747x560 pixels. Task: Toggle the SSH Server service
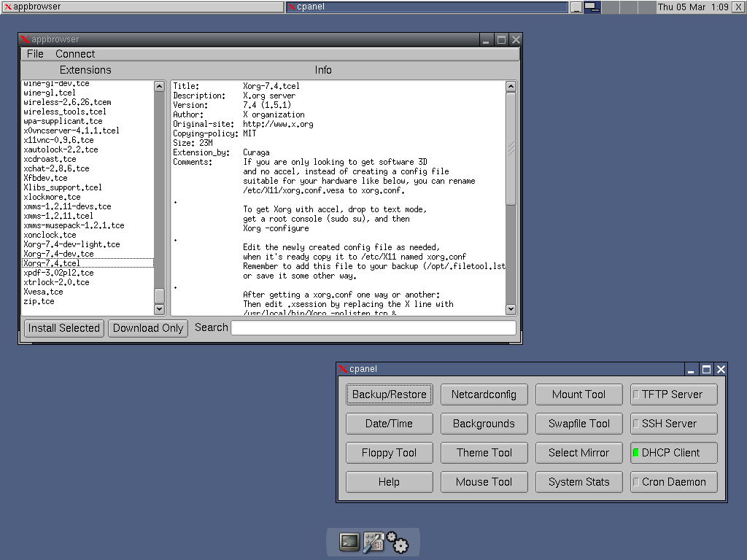[x=673, y=424]
